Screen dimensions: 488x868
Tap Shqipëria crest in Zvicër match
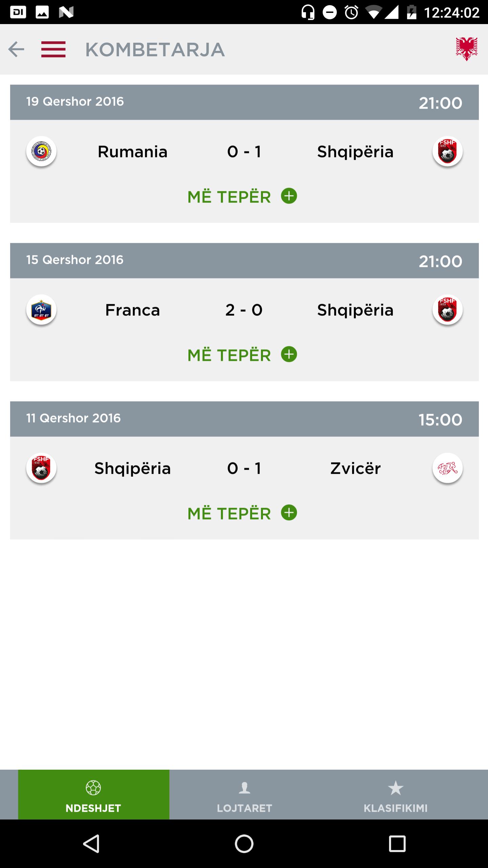[41, 468]
